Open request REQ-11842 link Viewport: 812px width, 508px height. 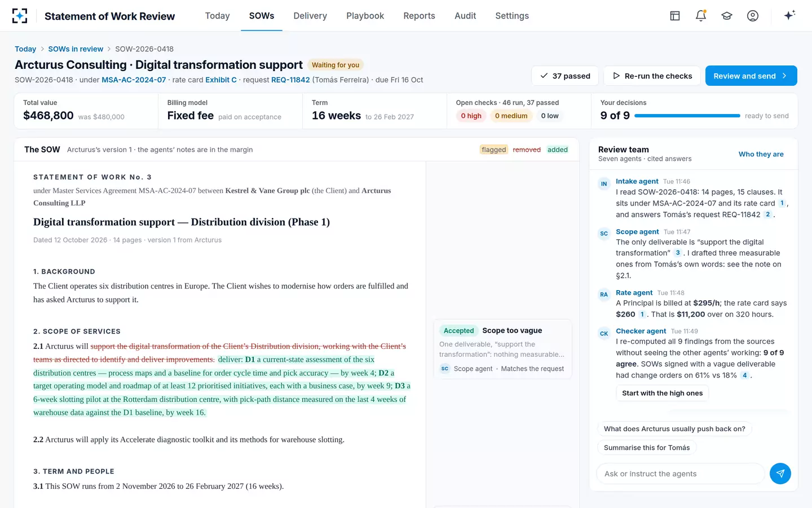coord(290,80)
